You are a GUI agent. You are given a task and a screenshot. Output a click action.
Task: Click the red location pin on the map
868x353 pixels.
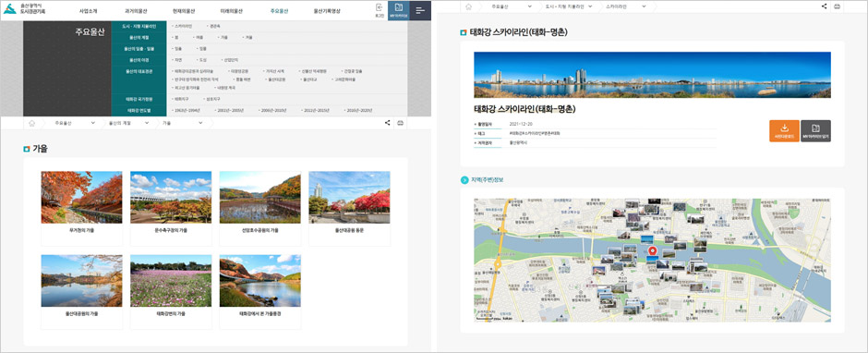pyautogui.click(x=652, y=251)
